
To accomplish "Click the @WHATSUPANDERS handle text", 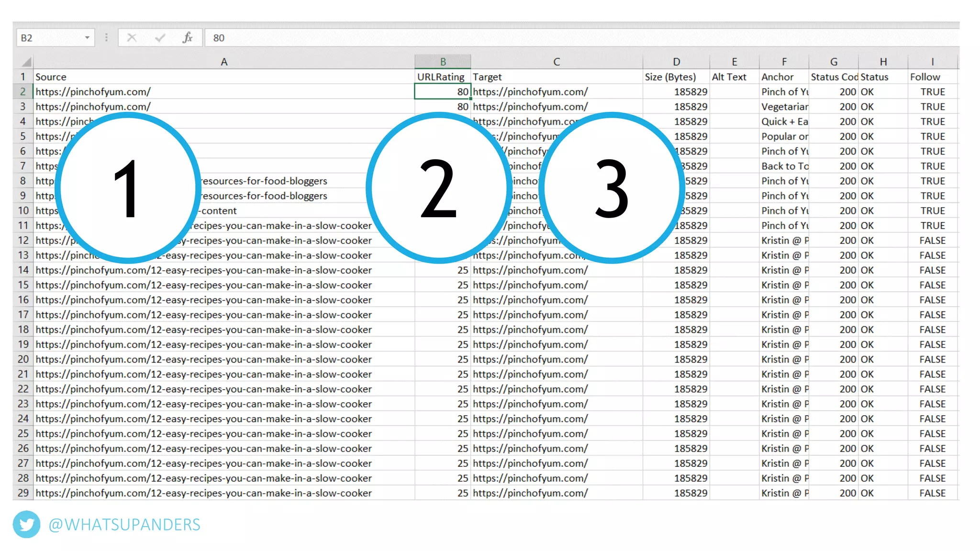I will (x=124, y=525).
